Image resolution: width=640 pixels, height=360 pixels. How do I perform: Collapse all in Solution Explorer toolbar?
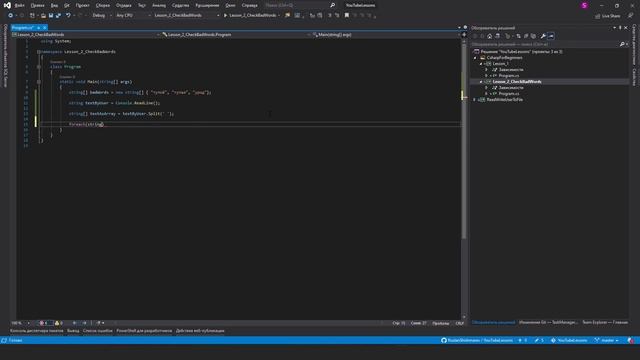click(x=526, y=36)
